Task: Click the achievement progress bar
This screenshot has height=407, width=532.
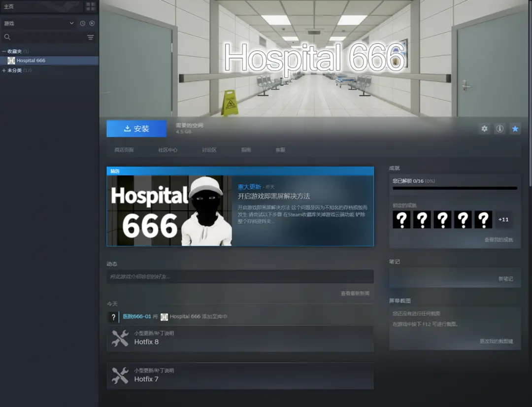Action: click(x=455, y=188)
